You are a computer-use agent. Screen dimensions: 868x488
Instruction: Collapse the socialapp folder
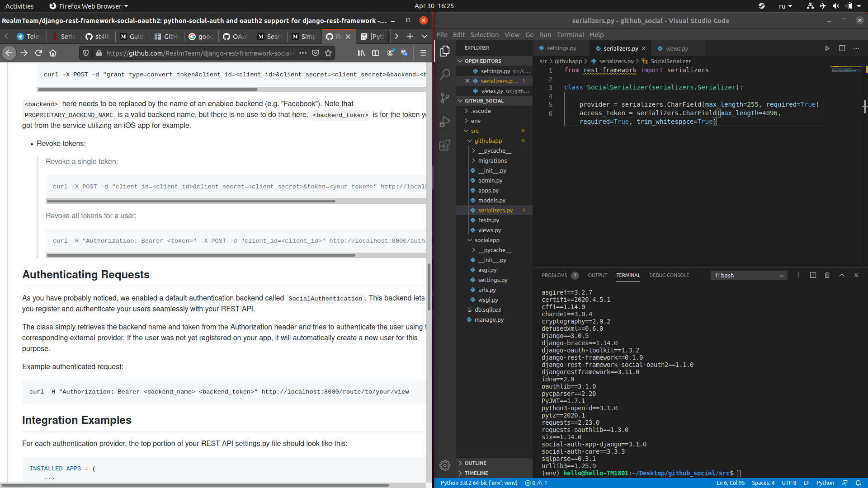tap(494, 240)
